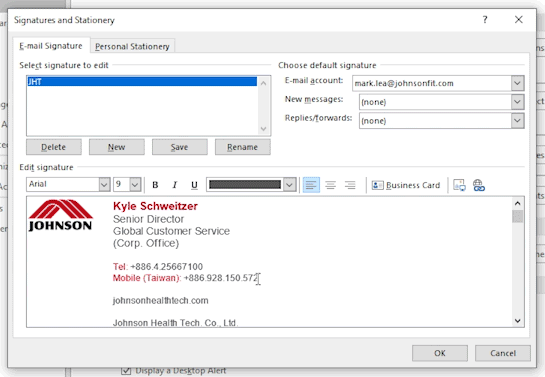Toggle underline formatting in signature editor
545x377 pixels.
[x=194, y=185]
